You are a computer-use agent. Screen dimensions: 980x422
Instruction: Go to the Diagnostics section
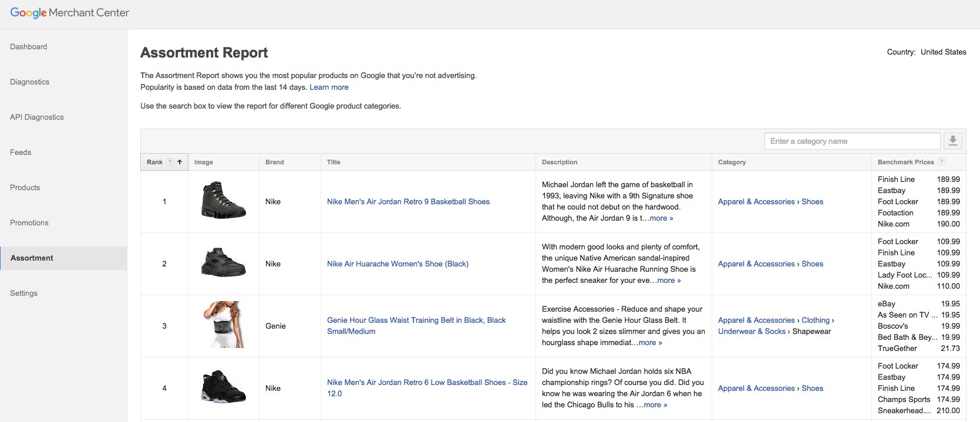(x=30, y=82)
